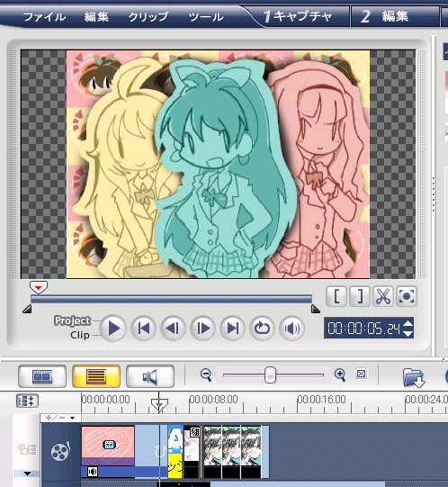Click the preview image of three characters
This screenshot has width=448, height=487.
click(218, 165)
